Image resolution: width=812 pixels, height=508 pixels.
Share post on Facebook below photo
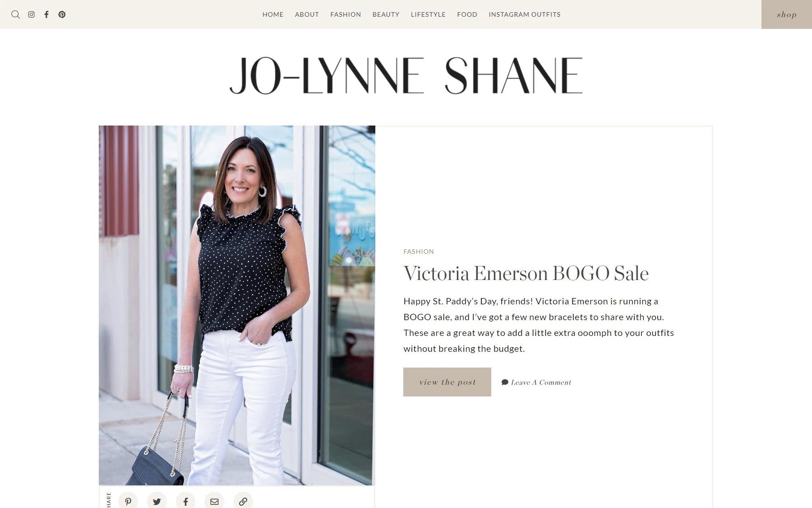click(185, 501)
